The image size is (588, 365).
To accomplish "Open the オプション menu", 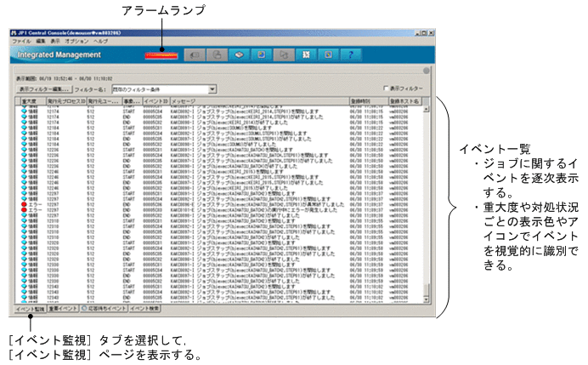I will 76,41.
